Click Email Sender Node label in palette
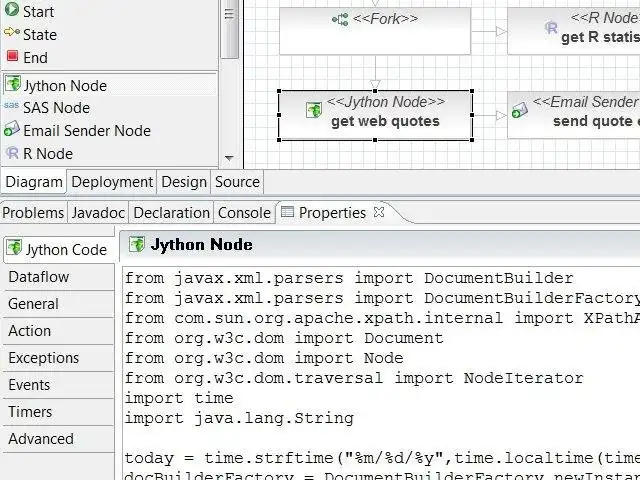Image resolution: width=640 pixels, height=480 pixels. point(87,131)
